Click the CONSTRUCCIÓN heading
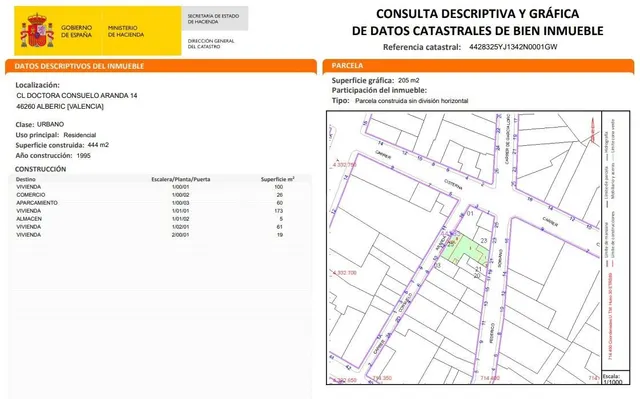This screenshot has height=399, width=640. (x=40, y=169)
